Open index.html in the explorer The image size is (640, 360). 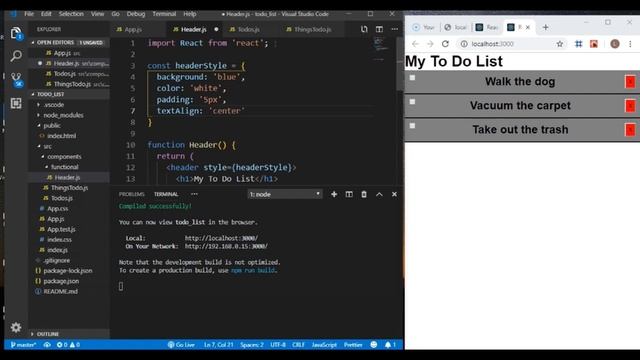pyautogui.click(x=61, y=136)
